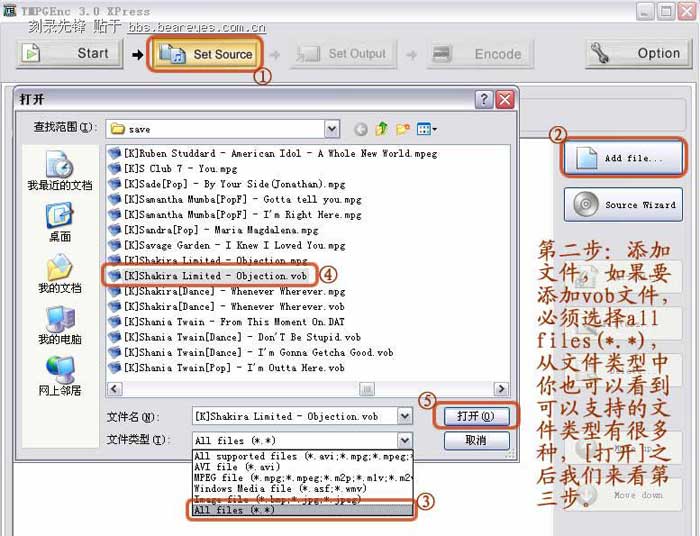Viewport: 700px width, 536px height.
Task: Close the Open file dialog
Action: click(505, 100)
